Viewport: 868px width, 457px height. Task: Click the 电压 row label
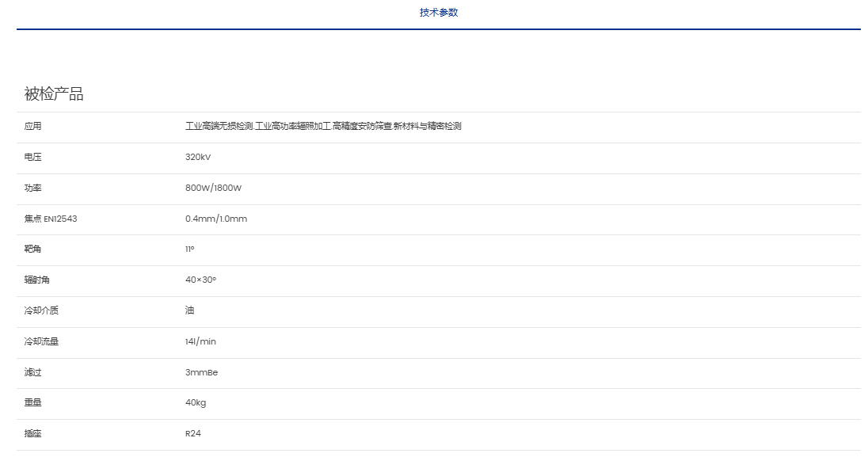[32, 157]
